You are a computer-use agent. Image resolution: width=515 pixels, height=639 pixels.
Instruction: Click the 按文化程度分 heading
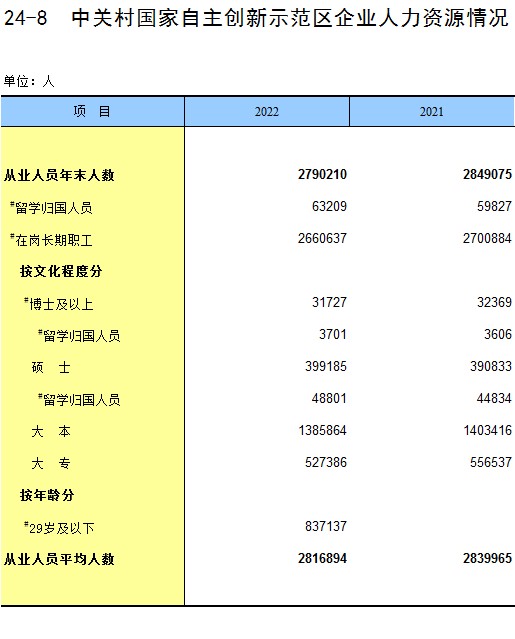coord(61,271)
